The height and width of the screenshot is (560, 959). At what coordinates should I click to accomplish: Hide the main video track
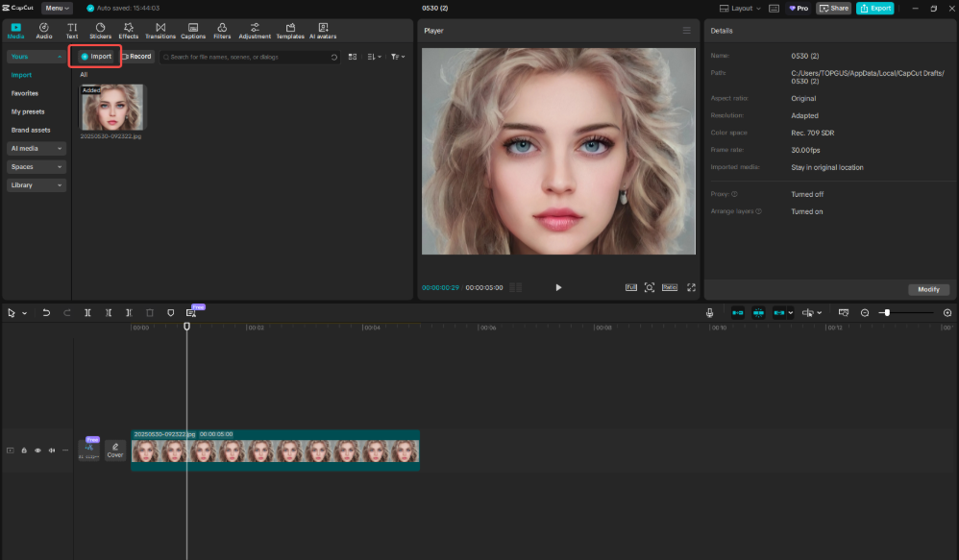pos(37,450)
